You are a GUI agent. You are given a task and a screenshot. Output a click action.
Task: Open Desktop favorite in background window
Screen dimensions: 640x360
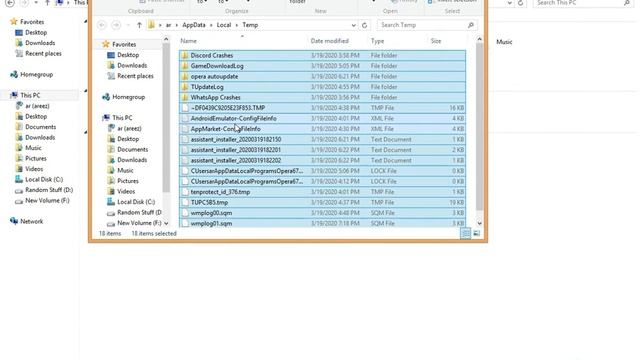coord(31,32)
